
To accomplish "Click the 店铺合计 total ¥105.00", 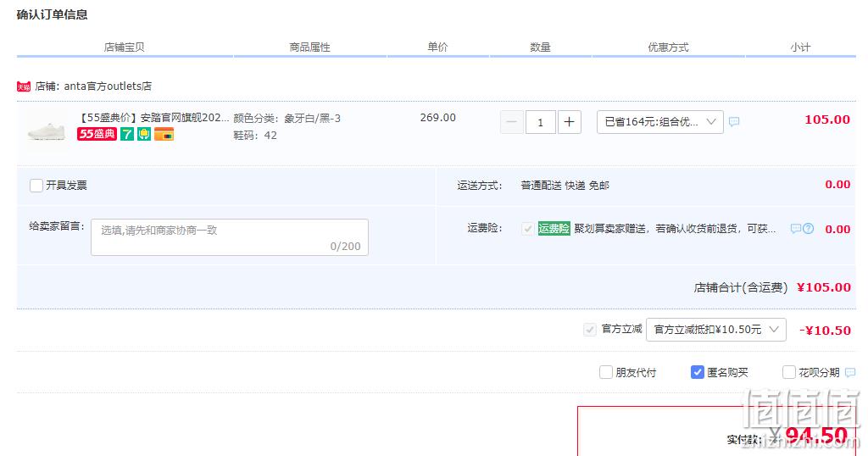I will click(x=824, y=287).
